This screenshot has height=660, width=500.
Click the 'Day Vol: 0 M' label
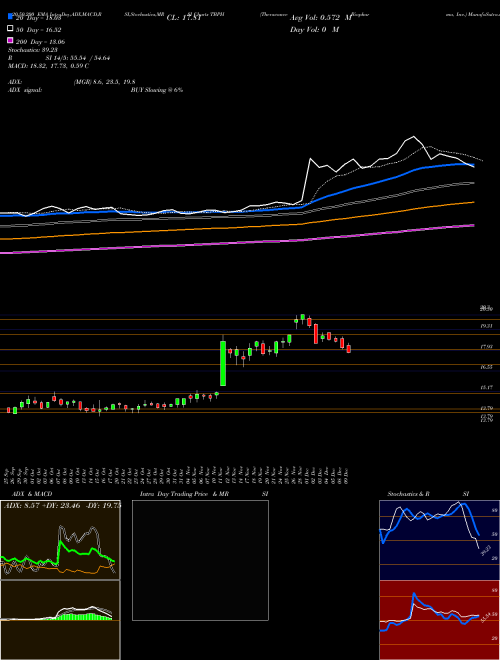(x=315, y=29)
